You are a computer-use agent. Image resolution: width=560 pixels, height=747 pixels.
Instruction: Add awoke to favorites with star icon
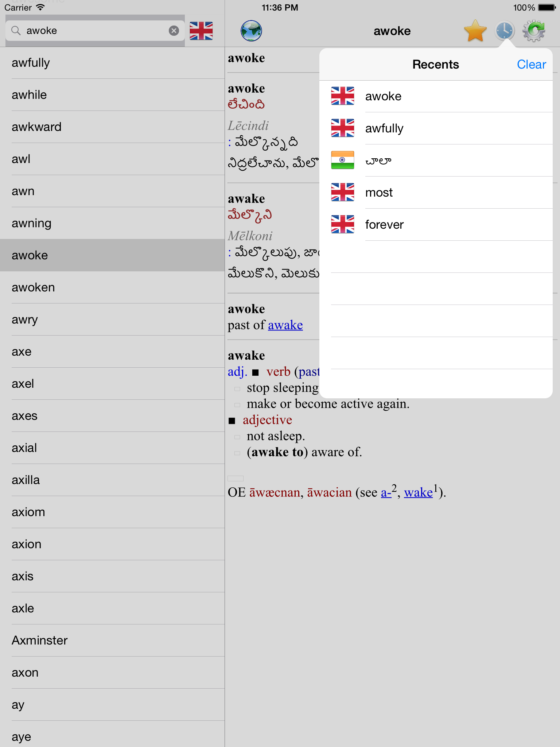[x=475, y=31]
